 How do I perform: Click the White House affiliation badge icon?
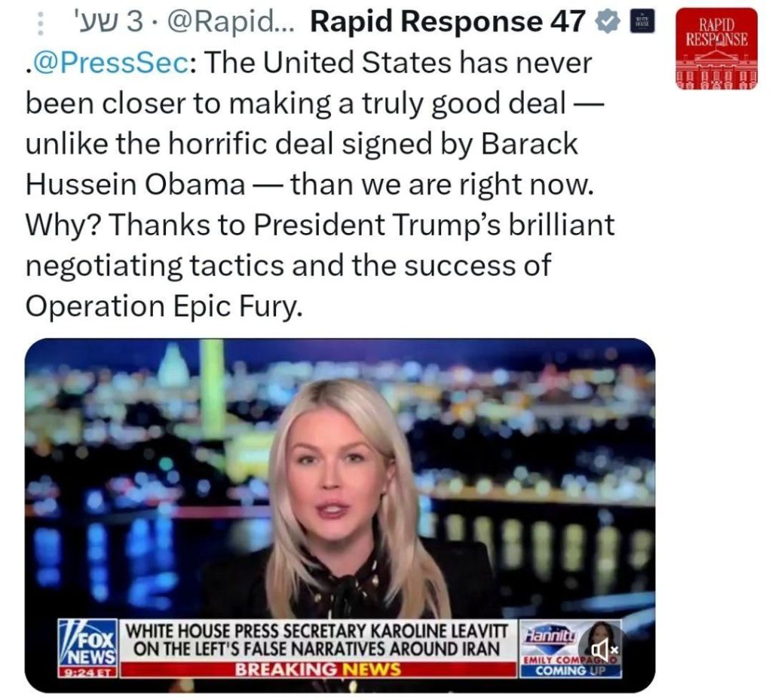(642, 22)
